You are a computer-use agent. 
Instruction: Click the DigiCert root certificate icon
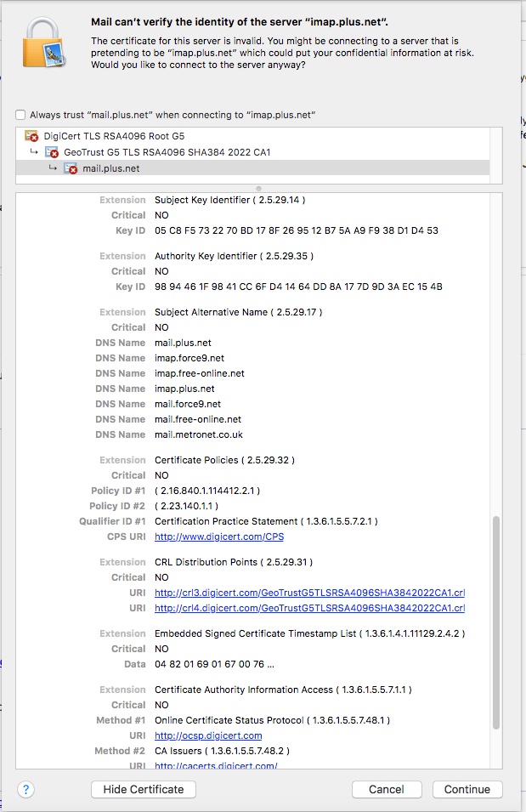pos(31,136)
